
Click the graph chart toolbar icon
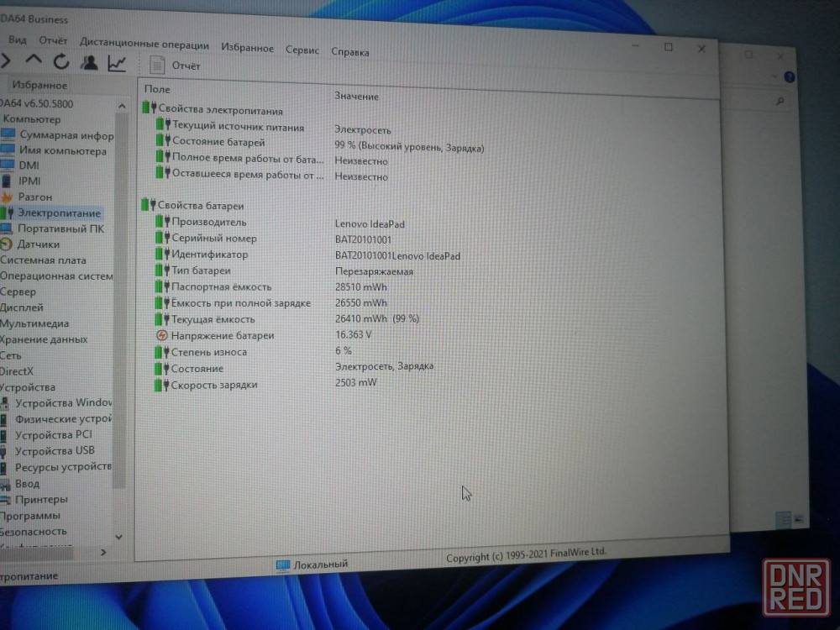tap(118, 62)
